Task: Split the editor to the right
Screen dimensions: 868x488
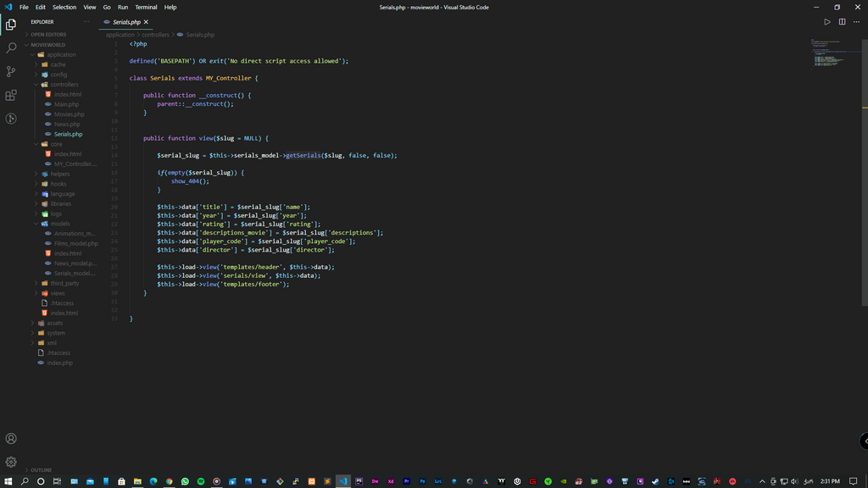Action: (842, 22)
